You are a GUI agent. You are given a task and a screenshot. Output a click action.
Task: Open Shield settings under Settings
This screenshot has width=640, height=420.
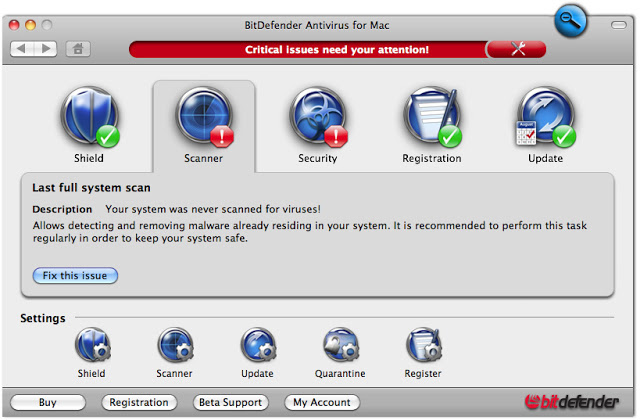[93, 345]
